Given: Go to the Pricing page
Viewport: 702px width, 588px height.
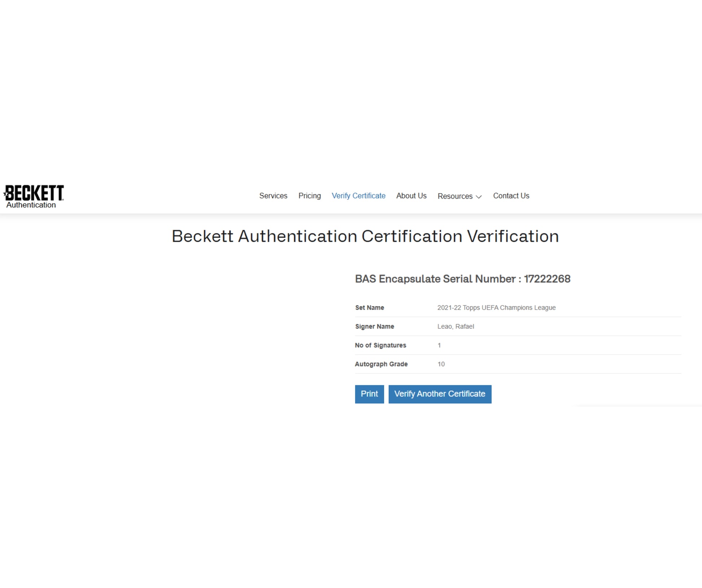Looking at the screenshot, I should tap(310, 196).
